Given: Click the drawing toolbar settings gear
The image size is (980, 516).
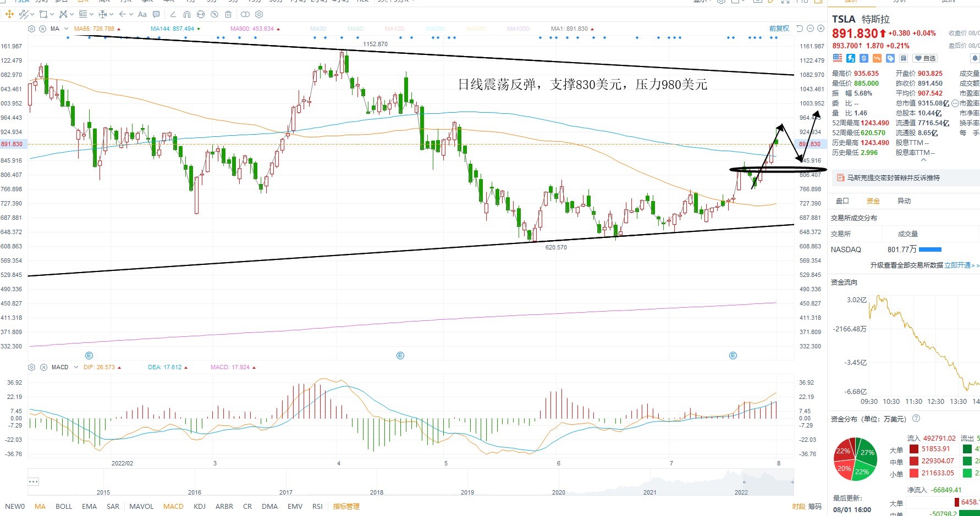Looking at the screenshot, I should pyautogui.click(x=259, y=14).
